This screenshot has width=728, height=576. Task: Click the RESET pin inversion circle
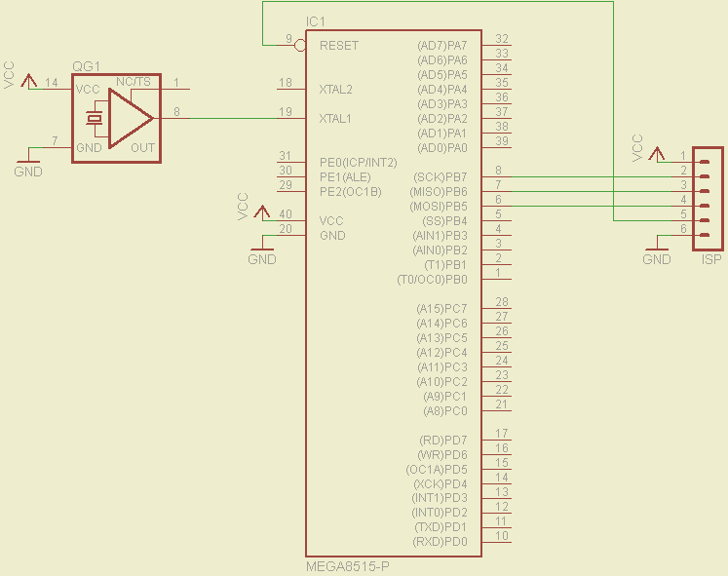click(300, 45)
